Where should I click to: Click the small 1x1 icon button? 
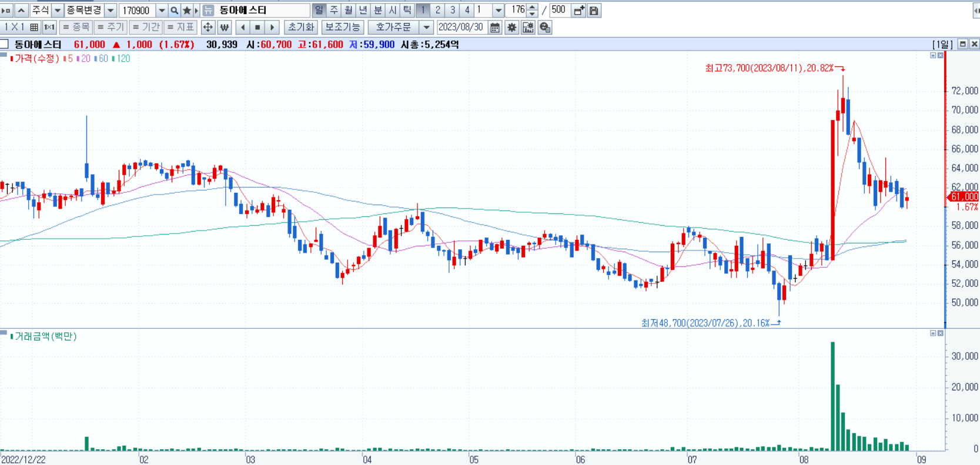pyautogui.click(x=49, y=27)
